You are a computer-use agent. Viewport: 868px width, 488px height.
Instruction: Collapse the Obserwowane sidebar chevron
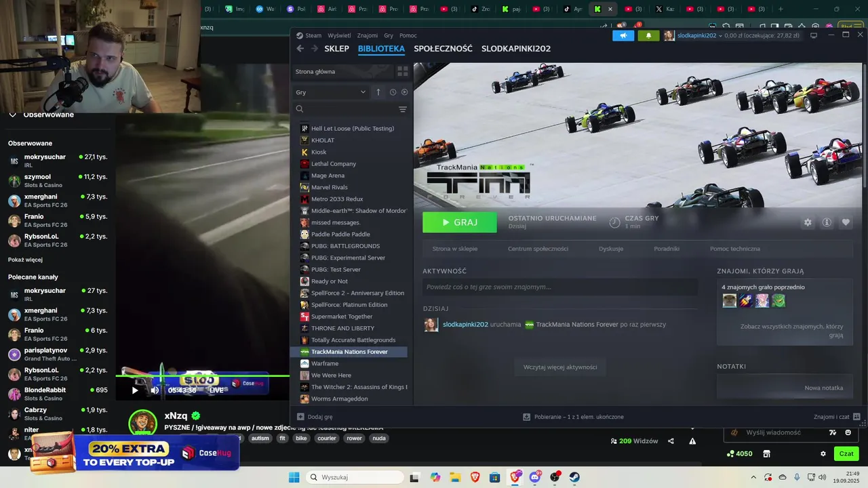coord(12,115)
